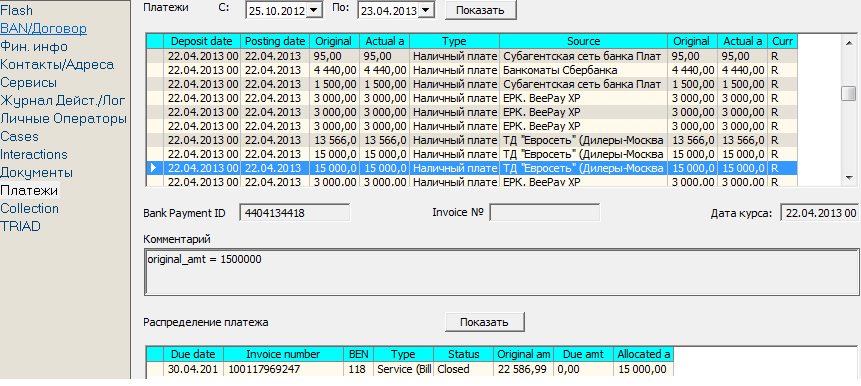
Task: Select the Платежи sidebar item
Action: [29, 191]
